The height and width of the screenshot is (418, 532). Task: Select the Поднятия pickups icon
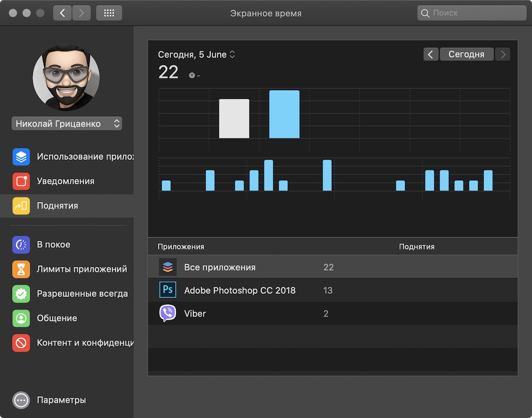coord(21,206)
